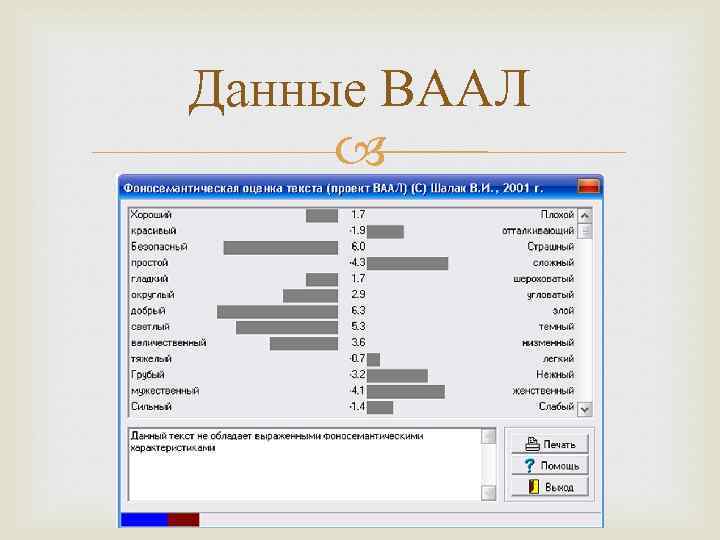Image resolution: width=720 pixels, height=540 pixels.
Task: Select the Сильный scale label
Action: 151,407
